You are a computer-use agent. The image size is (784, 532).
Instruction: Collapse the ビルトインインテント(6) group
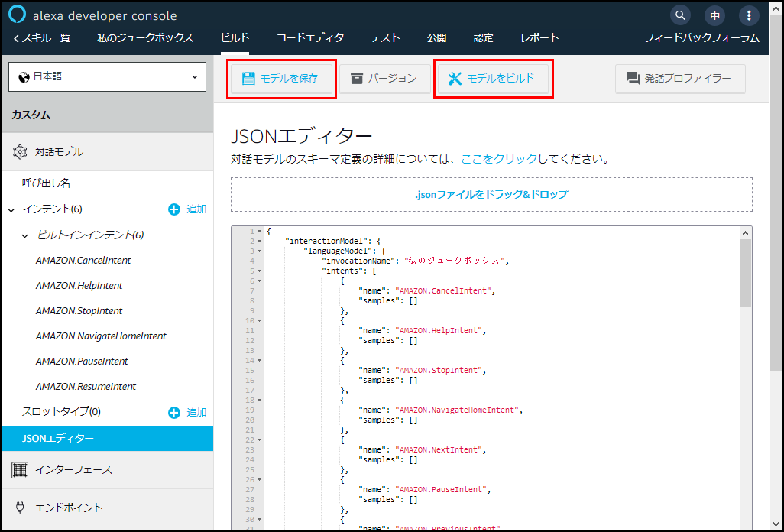coord(24,235)
